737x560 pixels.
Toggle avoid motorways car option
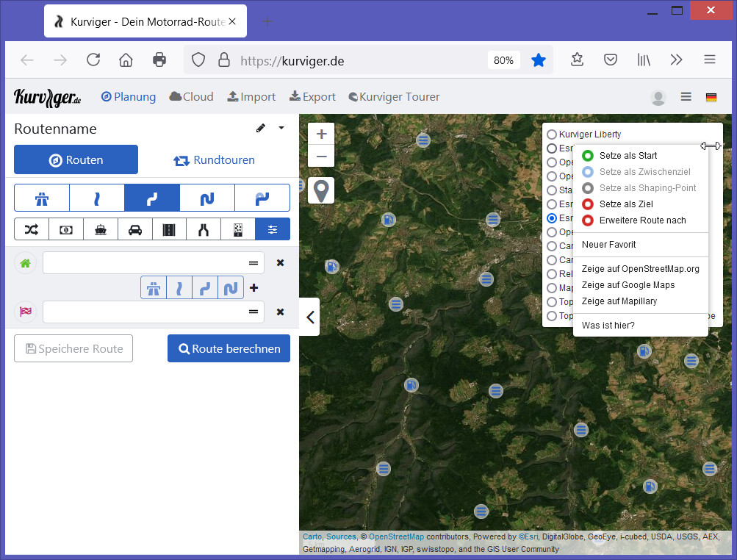pyautogui.click(x=135, y=229)
